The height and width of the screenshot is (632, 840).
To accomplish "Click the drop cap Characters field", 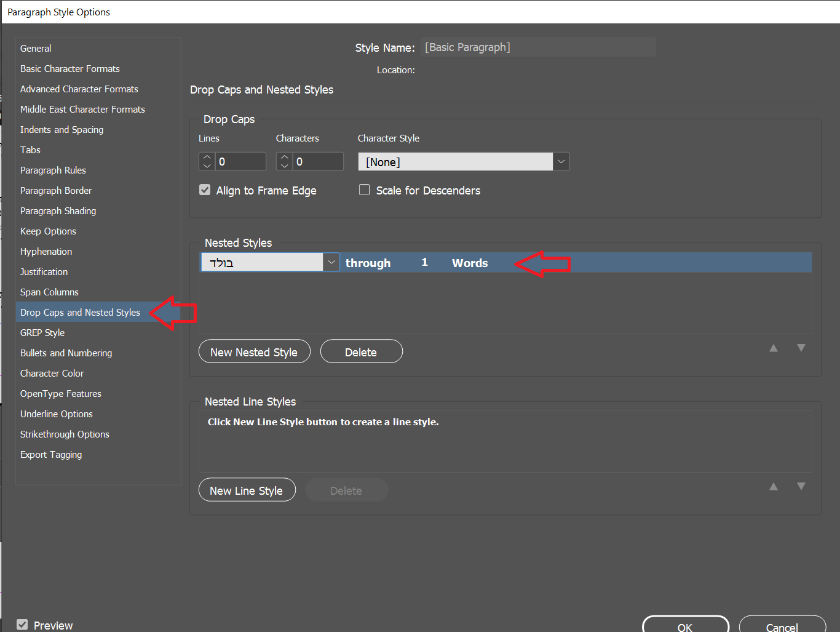I will (x=318, y=162).
